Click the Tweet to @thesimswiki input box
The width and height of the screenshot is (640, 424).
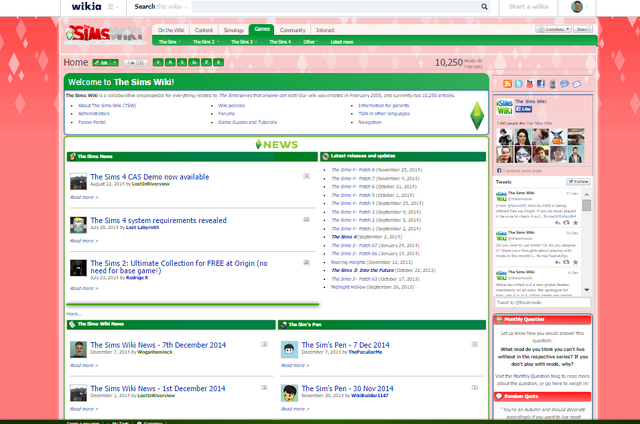click(542, 302)
